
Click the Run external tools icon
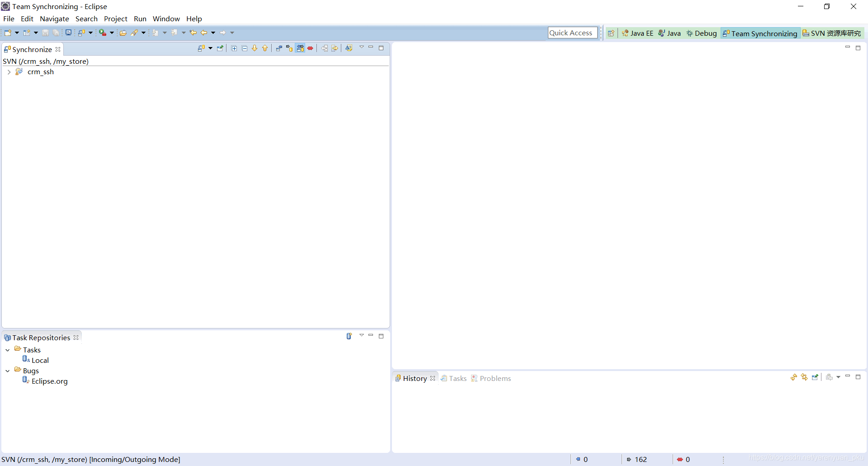(x=103, y=33)
